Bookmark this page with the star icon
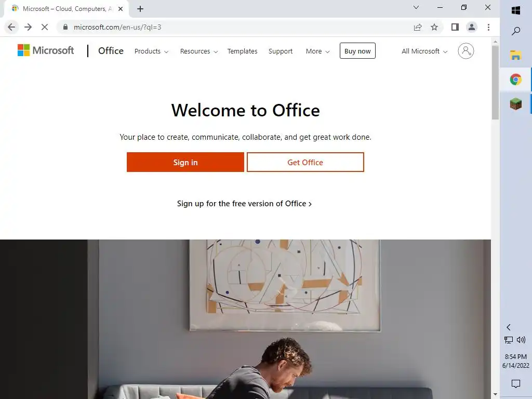The image size is (532, 399). [x=434, y=27]
